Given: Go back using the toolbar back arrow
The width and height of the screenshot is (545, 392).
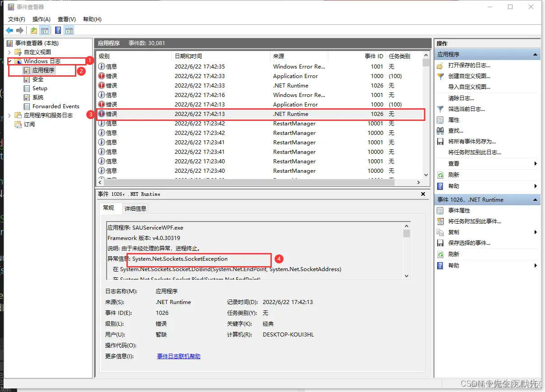Looking at the screenshot, I should [9, 30].
